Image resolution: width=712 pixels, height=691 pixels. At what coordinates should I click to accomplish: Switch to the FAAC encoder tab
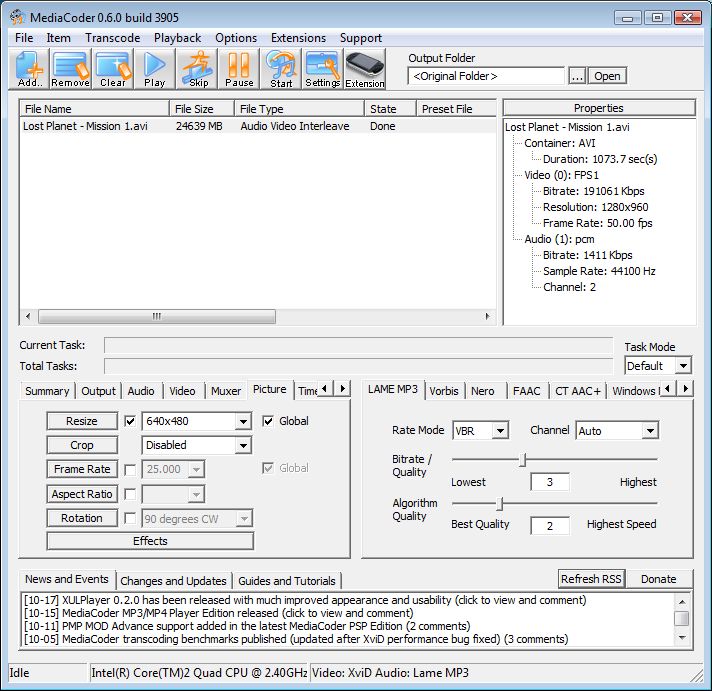(x=526, y=391)
